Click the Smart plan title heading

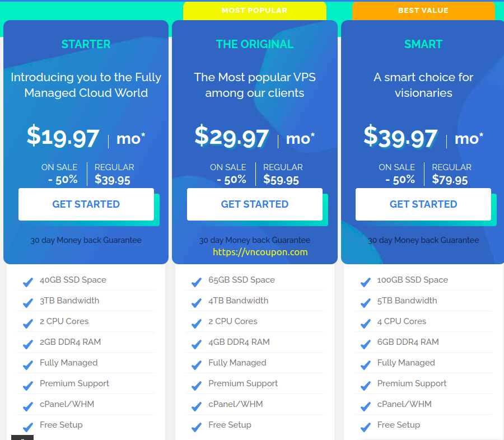pyautogui.click(x=423, y=44)
